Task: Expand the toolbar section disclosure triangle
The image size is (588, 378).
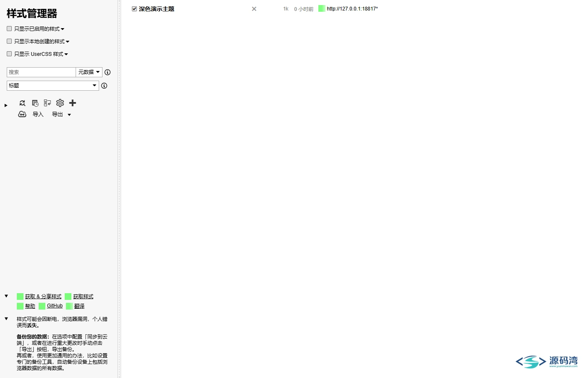Action: [6, 105]
